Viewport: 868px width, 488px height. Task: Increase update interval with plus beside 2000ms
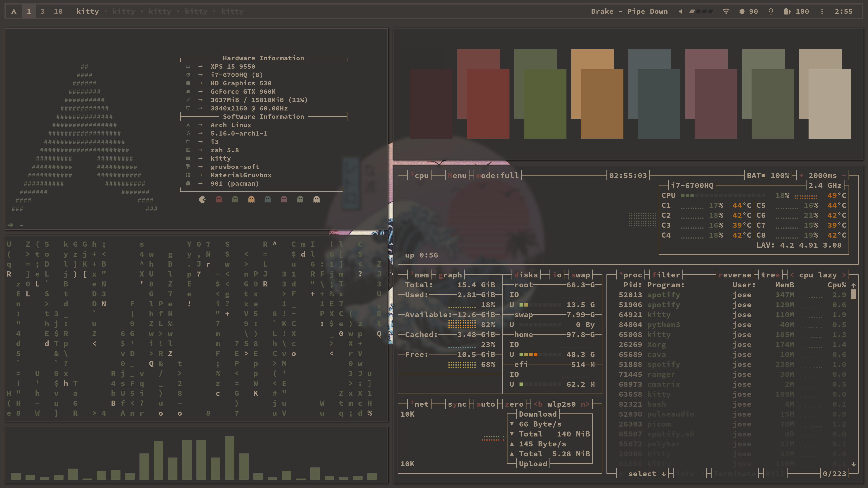tap(801, 176)
